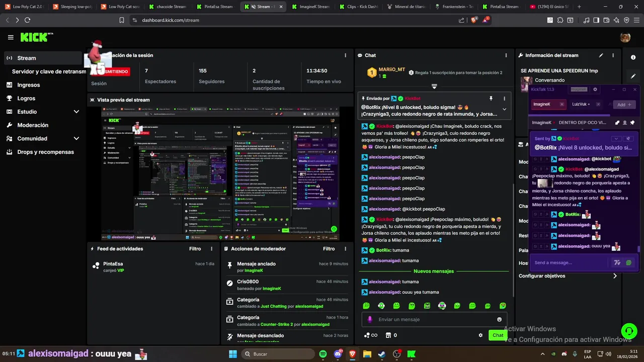Image resolution: width=644 pixels, height=362 pixels.
Task: Open Just Chatting link in moderator actions
Action: pyautogui.click(x=273, y=306)
